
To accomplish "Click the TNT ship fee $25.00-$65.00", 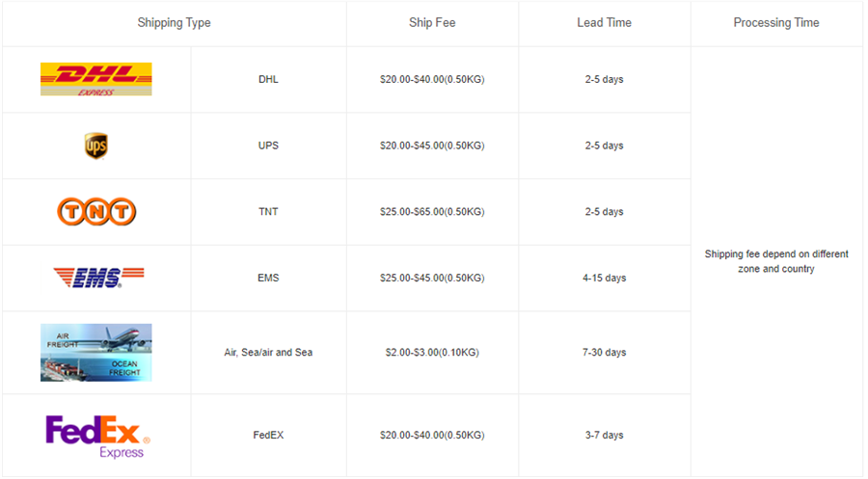I will click(432, 212).
